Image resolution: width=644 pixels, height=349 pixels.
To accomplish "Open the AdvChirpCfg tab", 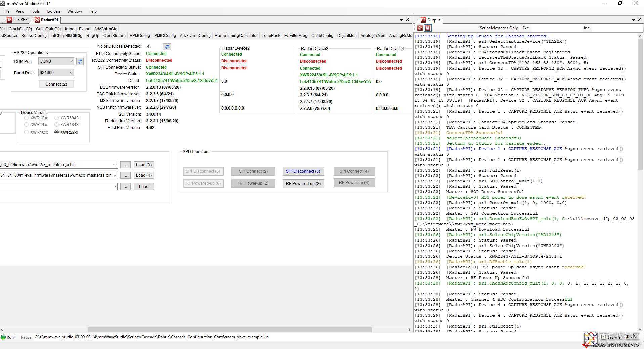I will click(x=106, y=29).
